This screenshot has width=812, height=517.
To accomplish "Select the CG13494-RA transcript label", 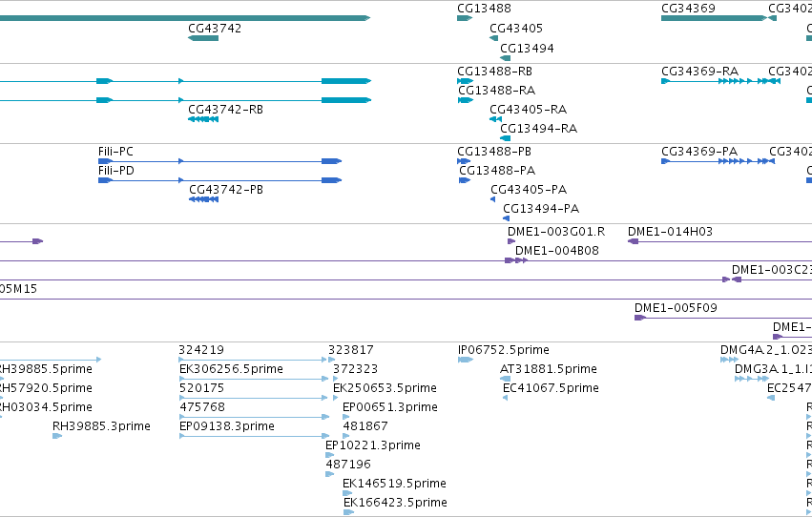I will tap(538, 129).
